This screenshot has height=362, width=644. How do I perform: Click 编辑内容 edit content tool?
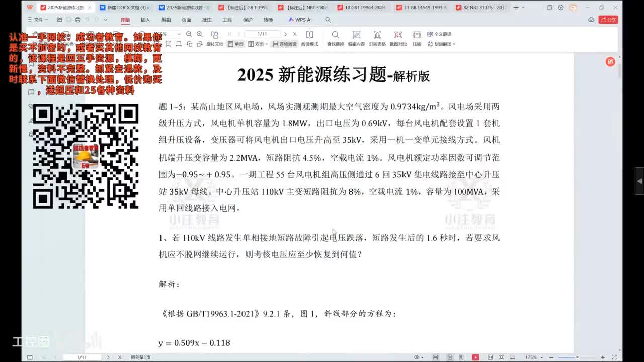click(356, 38)
